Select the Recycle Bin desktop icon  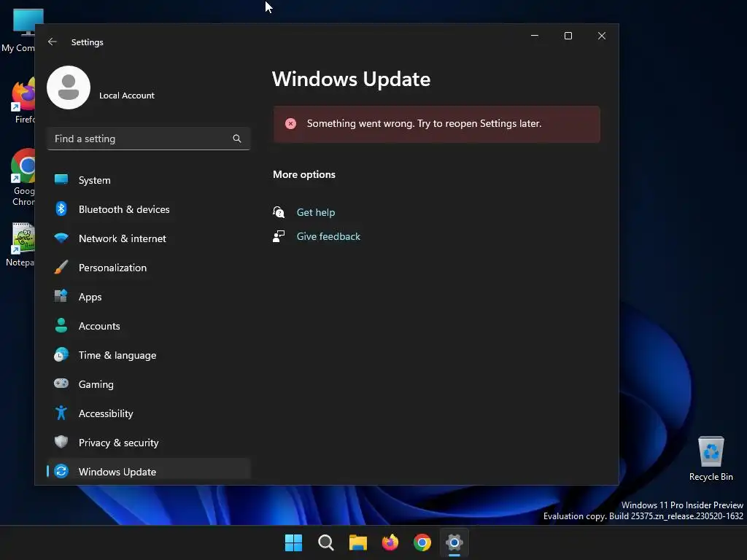point(711,459)
